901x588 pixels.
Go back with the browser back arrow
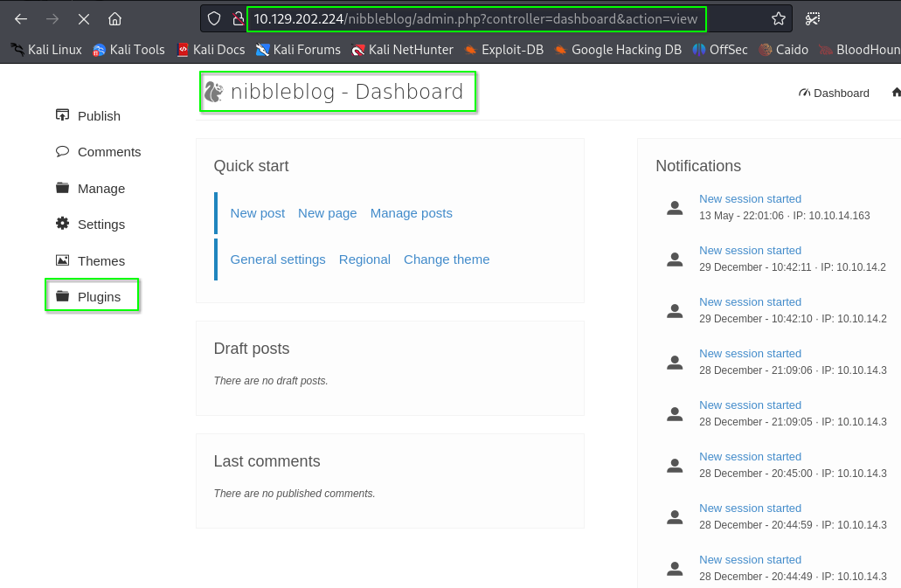coord(21,19)
